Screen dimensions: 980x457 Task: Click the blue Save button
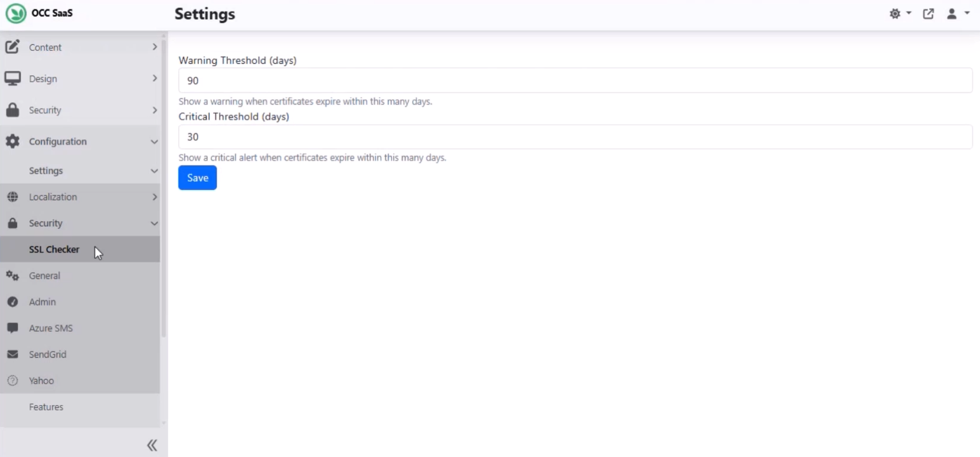tap(198, 178)
